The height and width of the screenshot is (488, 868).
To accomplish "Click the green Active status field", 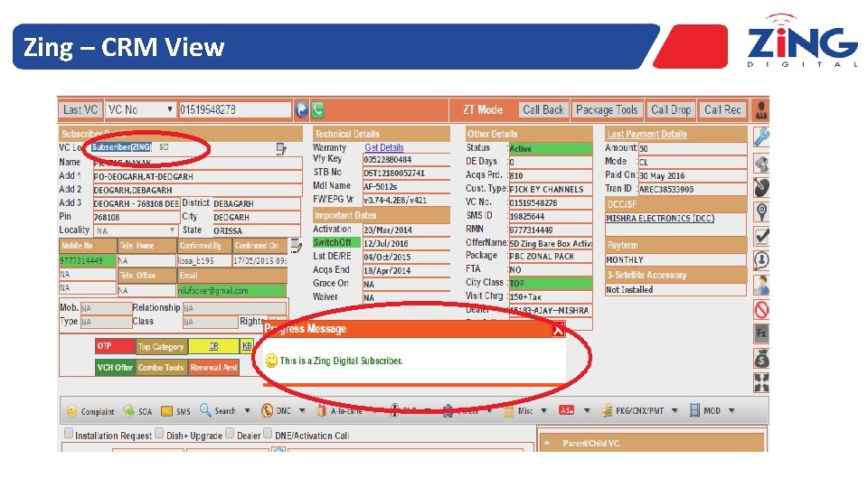I will pos(551,149).
